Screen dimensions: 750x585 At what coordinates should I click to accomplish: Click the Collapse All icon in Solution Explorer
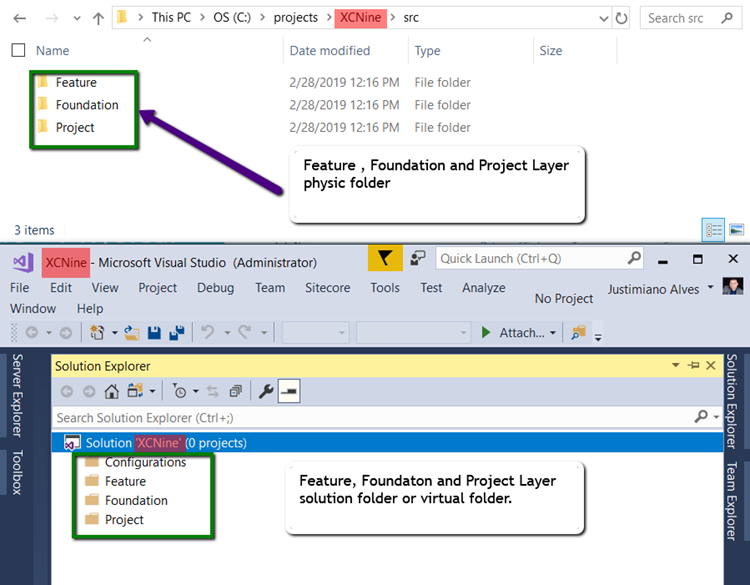235,391
